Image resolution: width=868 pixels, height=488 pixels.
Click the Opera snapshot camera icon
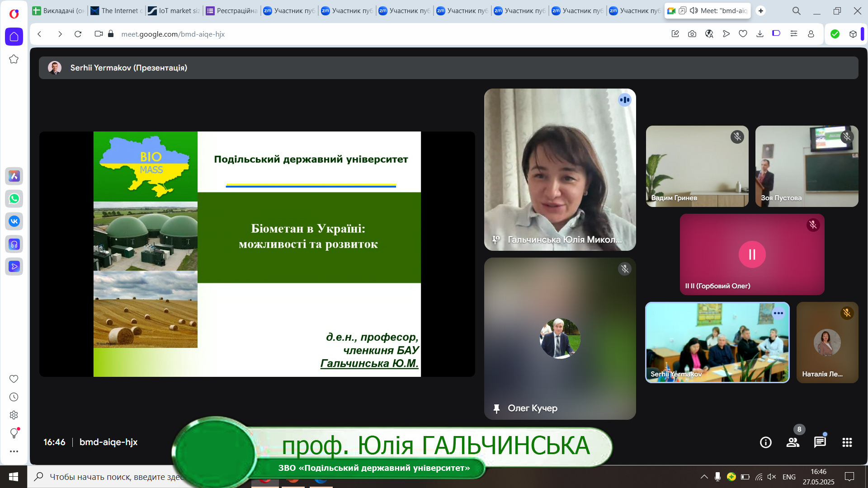[x=692, y=34]
